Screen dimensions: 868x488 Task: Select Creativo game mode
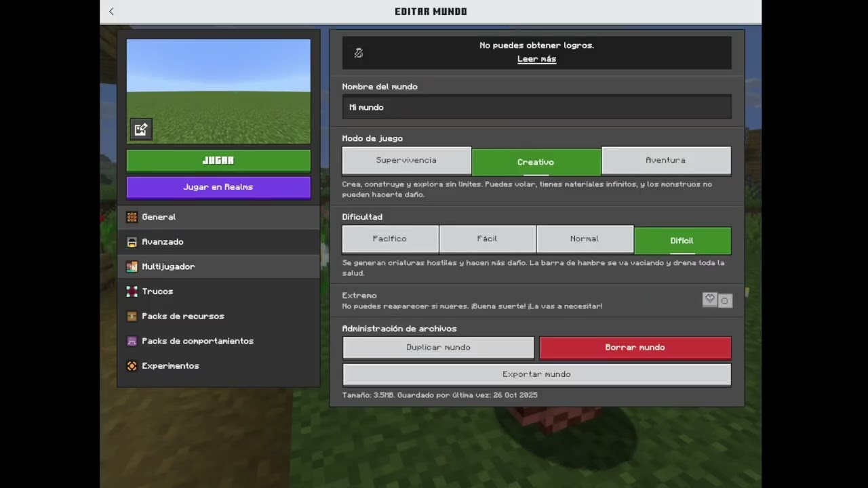(x=536, y=162)
